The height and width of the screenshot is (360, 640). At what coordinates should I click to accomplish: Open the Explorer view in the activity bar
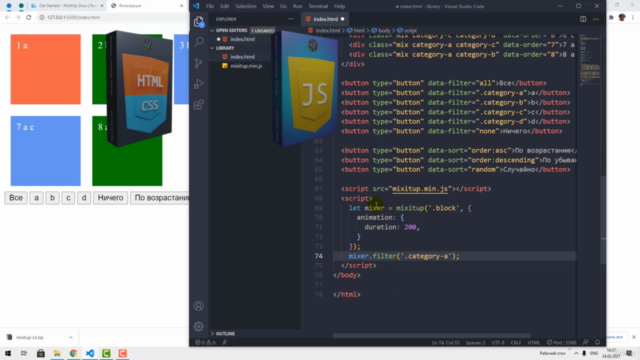(199, 22)
